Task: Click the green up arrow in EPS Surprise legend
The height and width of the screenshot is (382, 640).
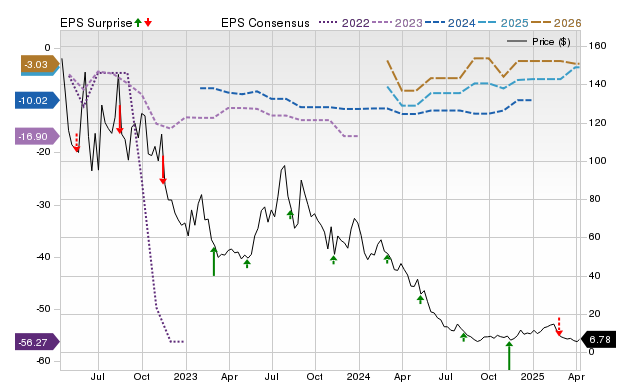Action: (138, 22)
